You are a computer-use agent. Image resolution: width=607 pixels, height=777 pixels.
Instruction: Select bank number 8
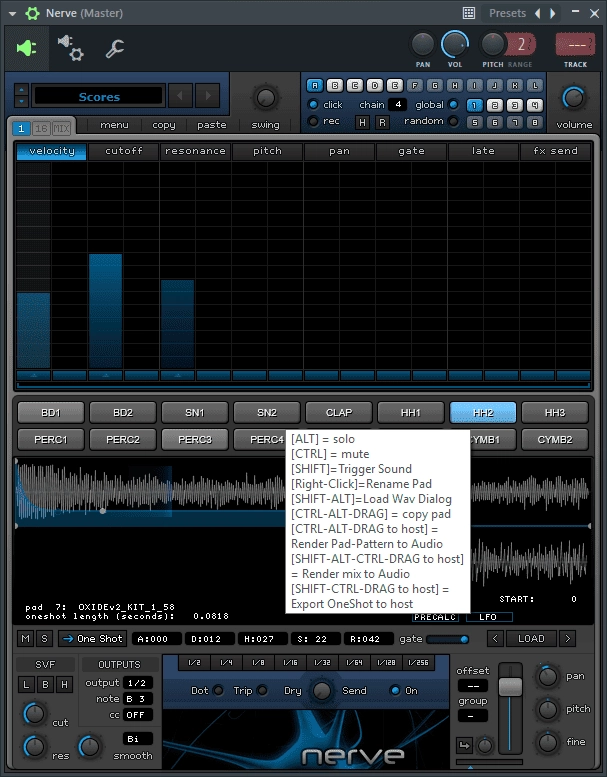[x=535, y=122]
